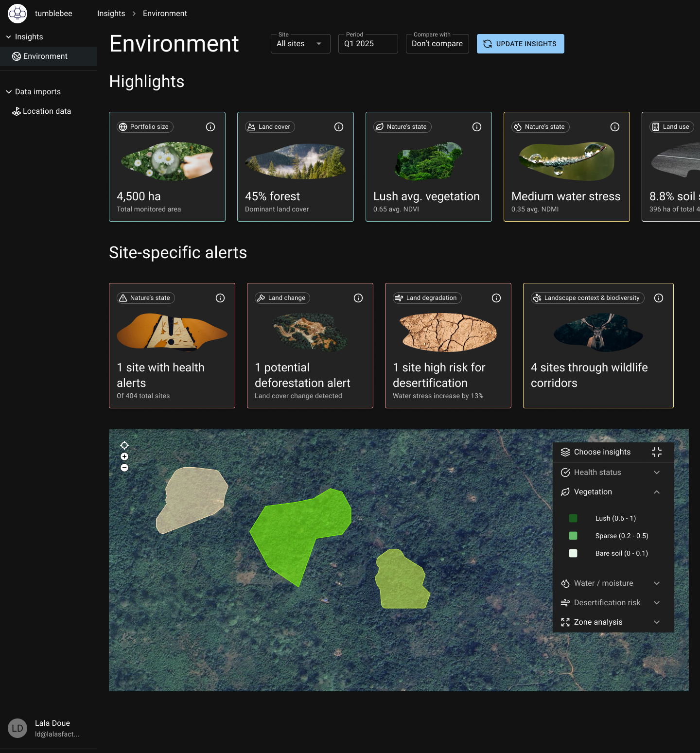
Task: Click the Lush dark green swatch
Action: (x=573, y=518)
